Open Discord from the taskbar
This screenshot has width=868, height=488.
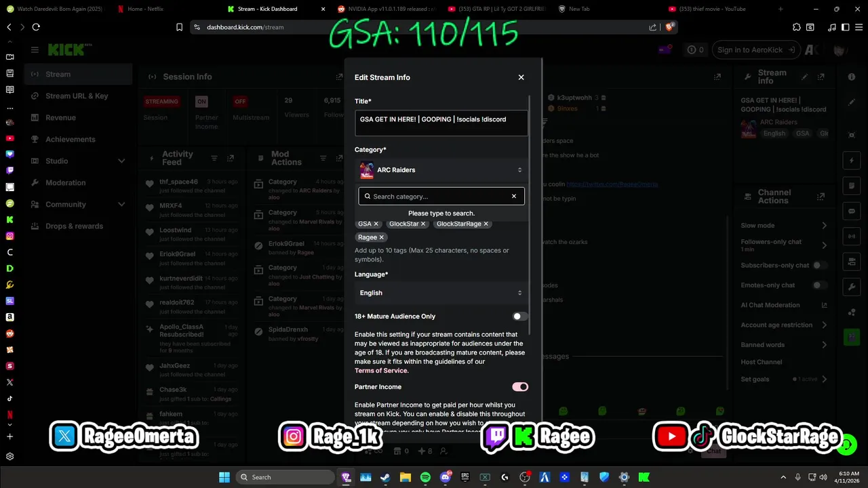tap(446, 477)
